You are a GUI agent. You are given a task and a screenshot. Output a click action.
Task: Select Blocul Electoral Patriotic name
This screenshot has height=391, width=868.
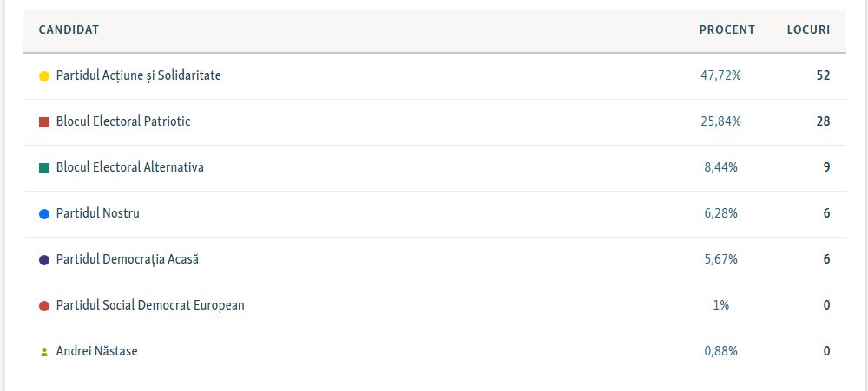(123, 121)
